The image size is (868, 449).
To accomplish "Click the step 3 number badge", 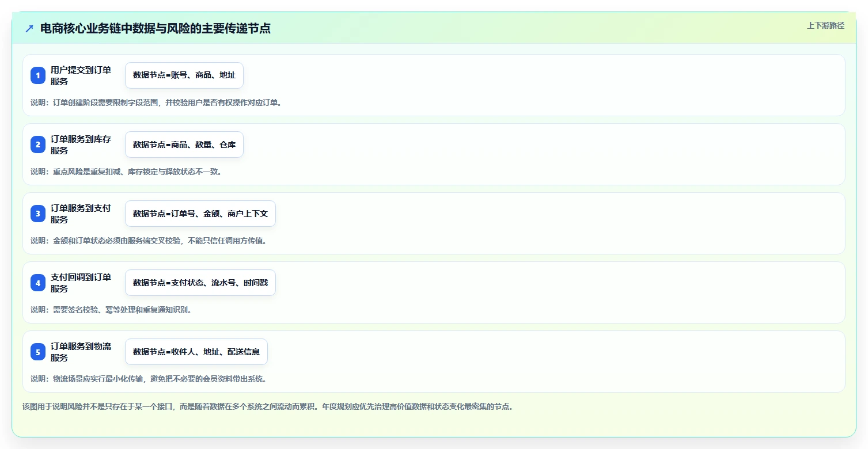I will coord(38,214).
